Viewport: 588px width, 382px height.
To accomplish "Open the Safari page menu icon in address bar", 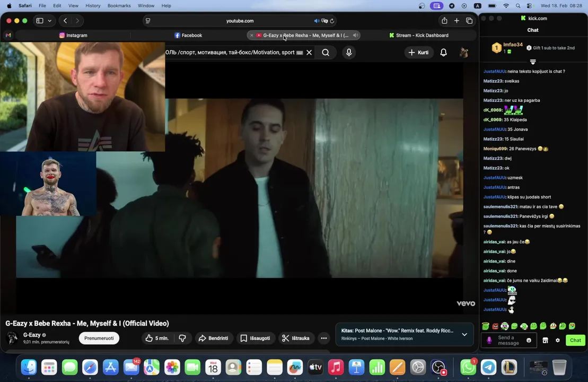I will tap(148, 21).
